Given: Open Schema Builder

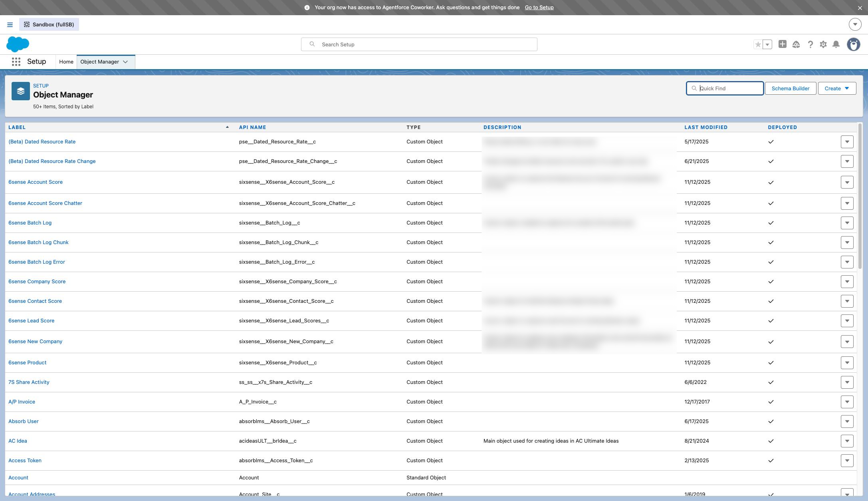Looking at the screenshot, I should [x=791, y=88].
